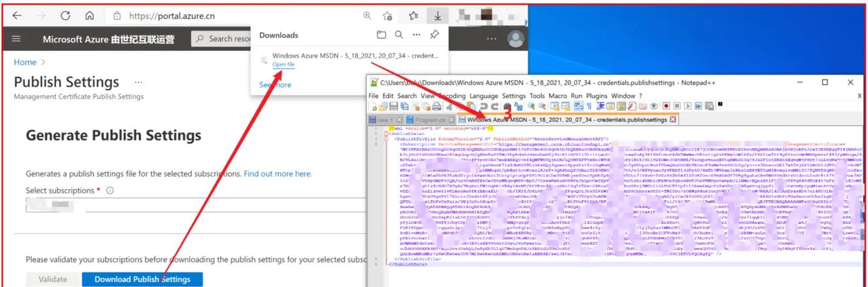Open the Search menu in Notepad++
The image size is (868, 287).
pyautogui.click(x=407, y=96)
